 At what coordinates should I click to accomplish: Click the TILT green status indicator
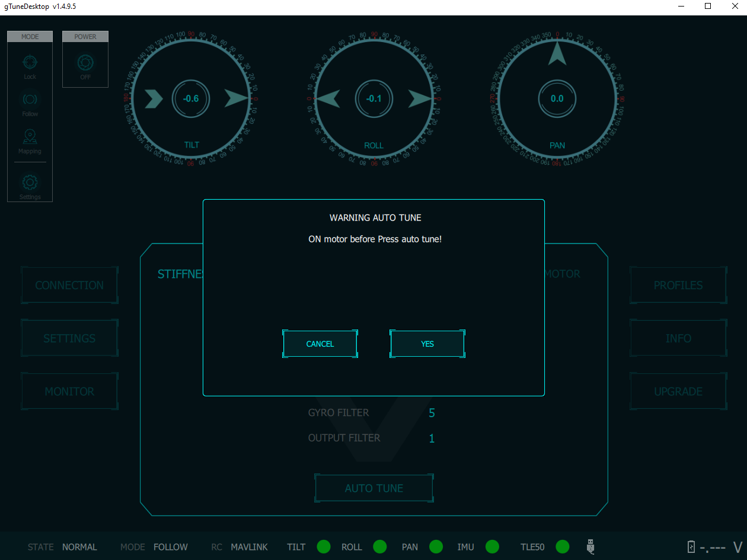pos(324,546)
